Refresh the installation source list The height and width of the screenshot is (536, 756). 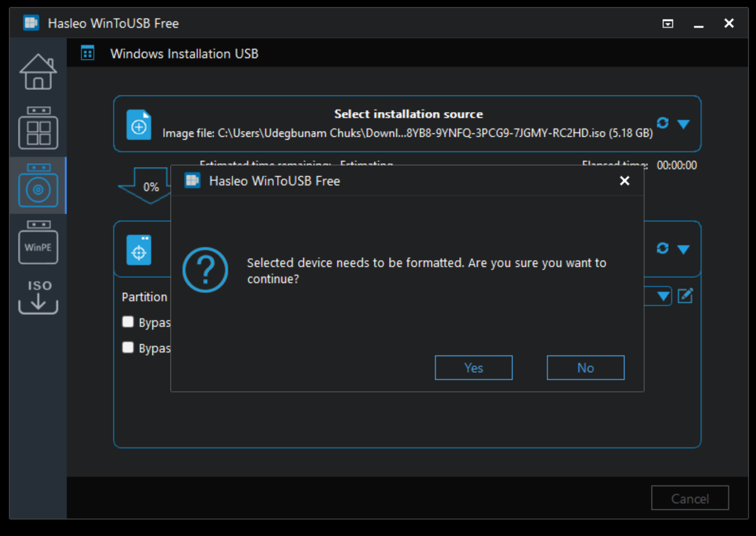click(662, 123)
